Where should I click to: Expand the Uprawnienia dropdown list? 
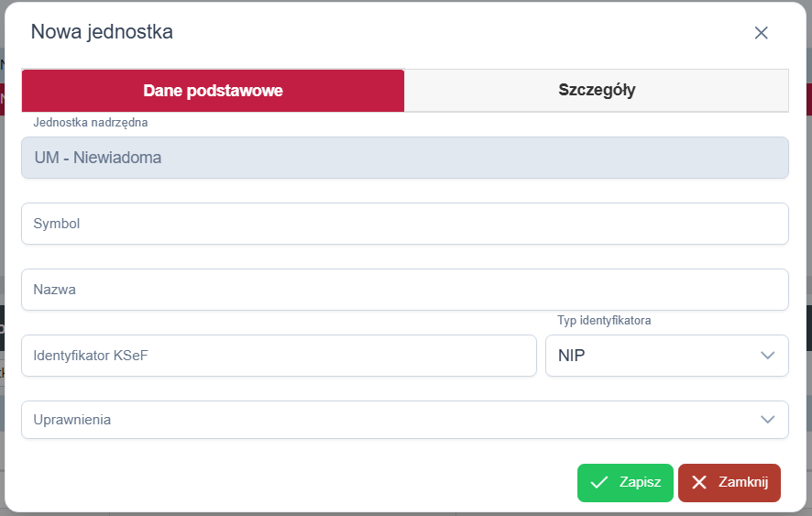coord(404,420)
